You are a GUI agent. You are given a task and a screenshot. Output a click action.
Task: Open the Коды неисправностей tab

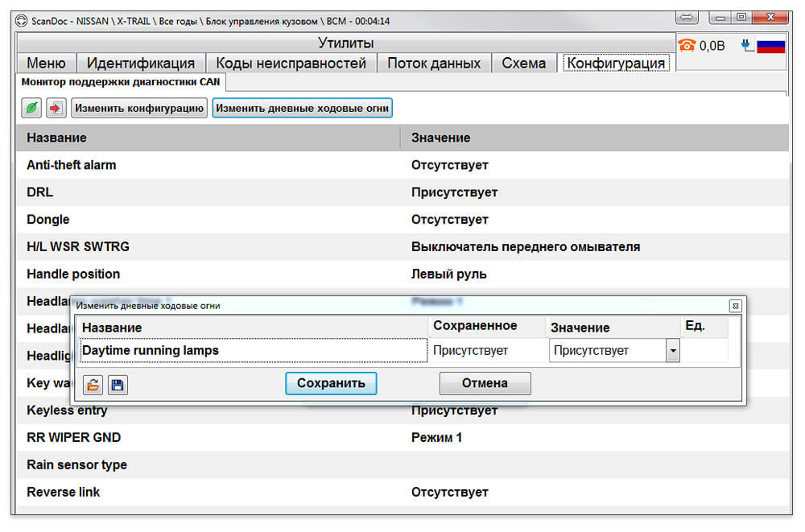(x=291, y=63)
